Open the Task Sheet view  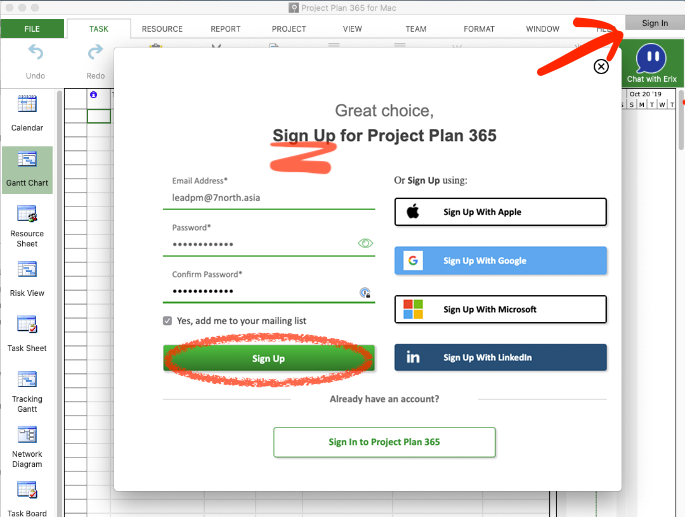coord(27,334)
